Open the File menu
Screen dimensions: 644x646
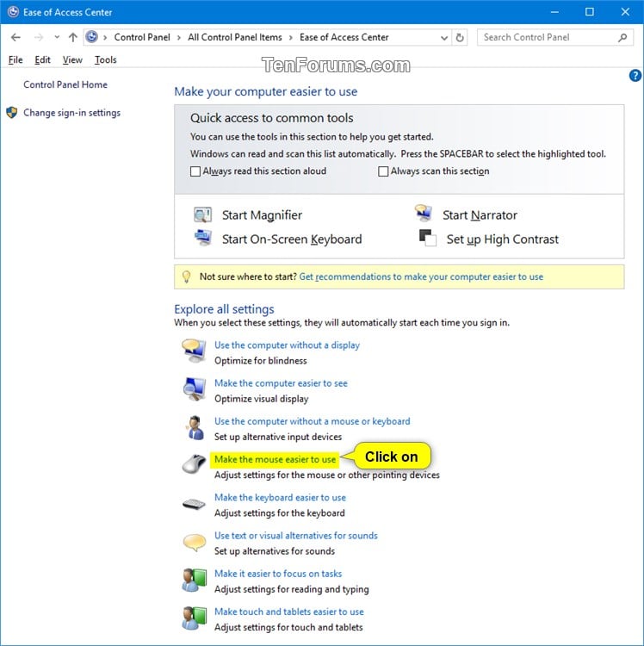15,59
